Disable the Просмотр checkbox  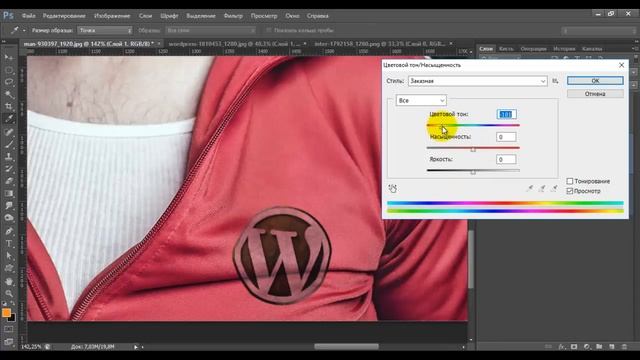570,191
